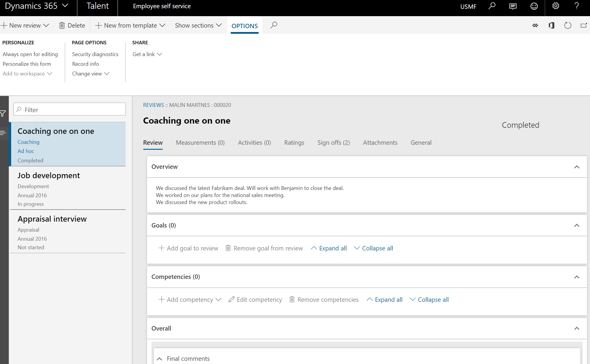
Task: Select the filter funnel icon on the dark sidebar
Action: [x=3, y=113]
